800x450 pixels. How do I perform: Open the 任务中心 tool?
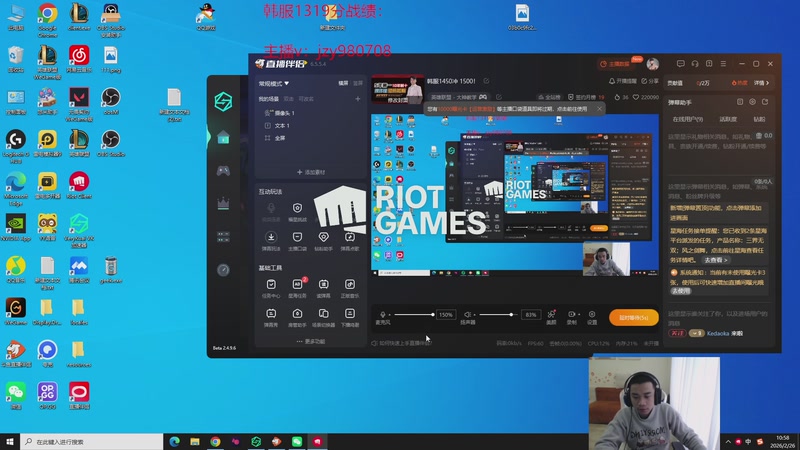pos(271,288)
